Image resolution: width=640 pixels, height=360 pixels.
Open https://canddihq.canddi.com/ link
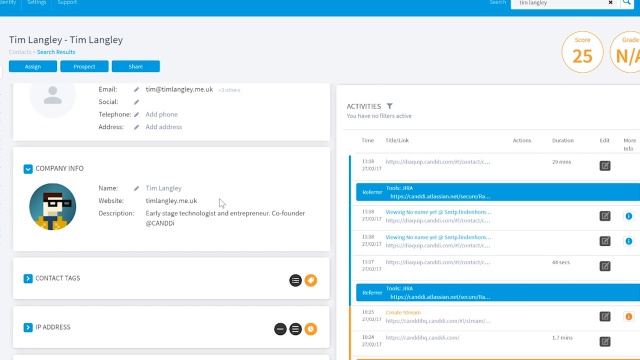[x=422, y=338]
